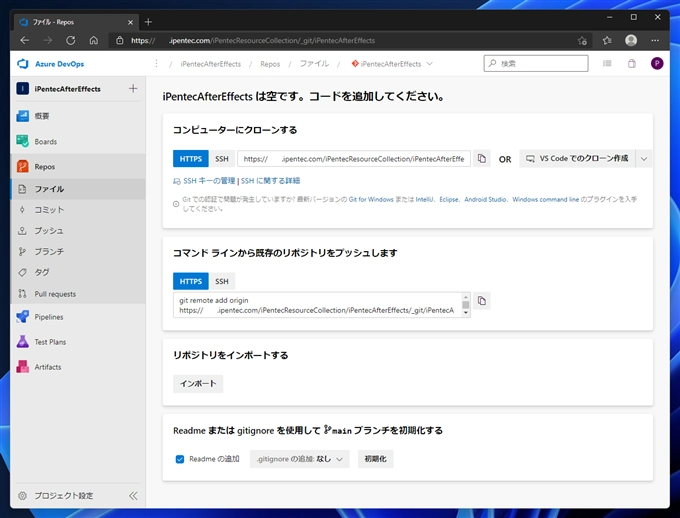
Task: Open the Boards icon in sidebar
Action: pyautogui.click(x=23, y=141)
